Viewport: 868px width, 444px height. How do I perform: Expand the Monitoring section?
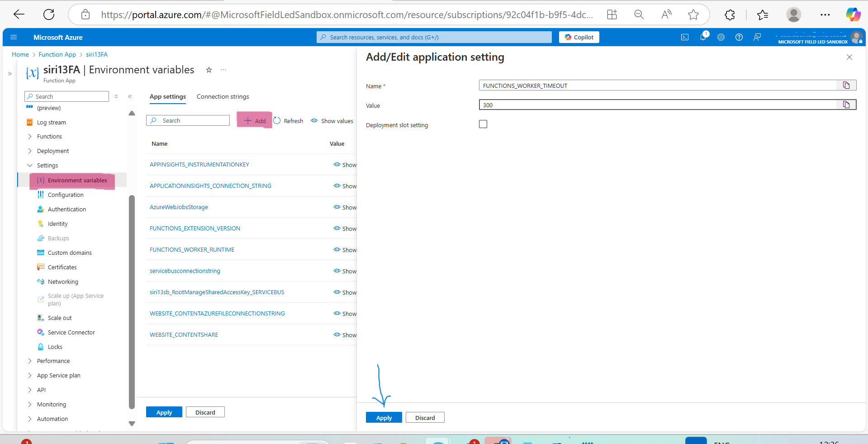[30, 404]
